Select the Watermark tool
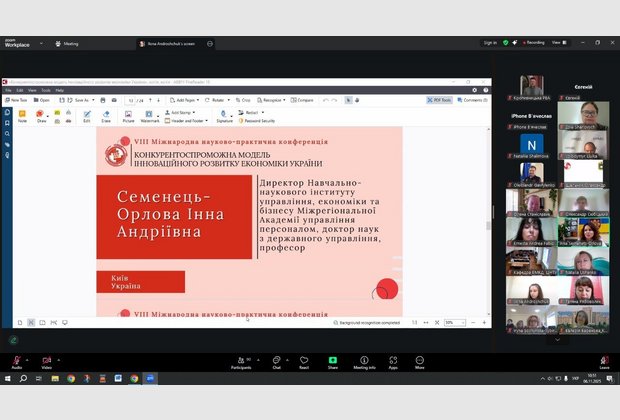620x420 pixels. (x=150, y=117)
